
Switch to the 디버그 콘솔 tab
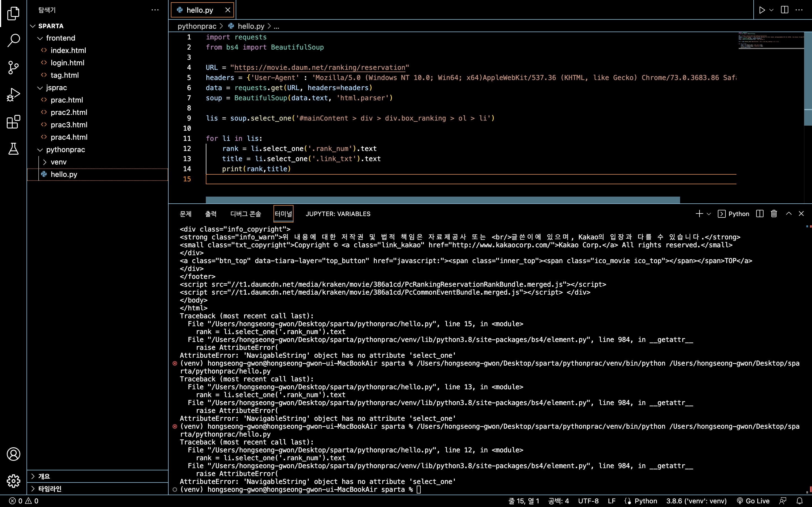(246, 214)
